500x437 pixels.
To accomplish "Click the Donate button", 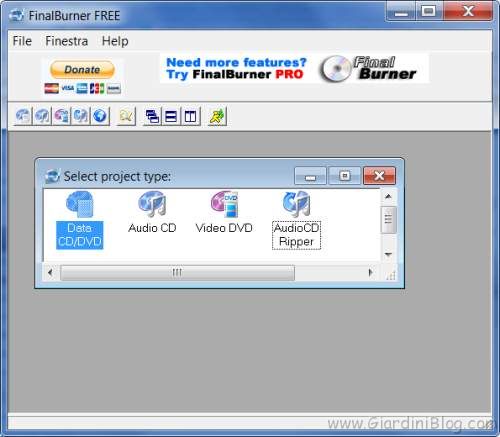I will (82, 69).
